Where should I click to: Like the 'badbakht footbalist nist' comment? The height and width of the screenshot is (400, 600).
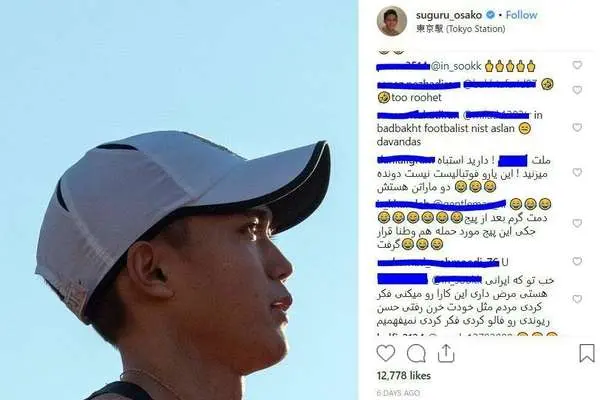click(577, 127)
